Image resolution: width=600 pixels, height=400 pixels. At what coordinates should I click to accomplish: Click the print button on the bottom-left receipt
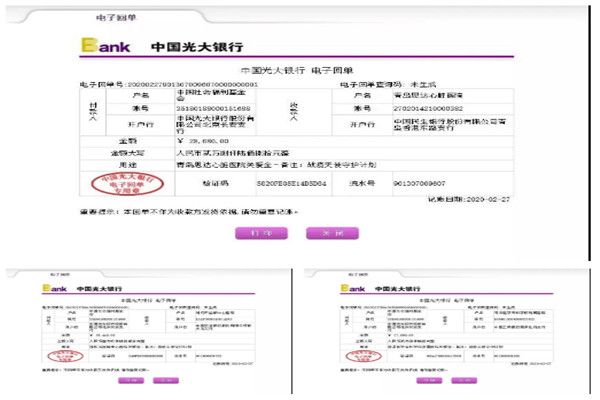pyautogui.click(x=131, y=380)
